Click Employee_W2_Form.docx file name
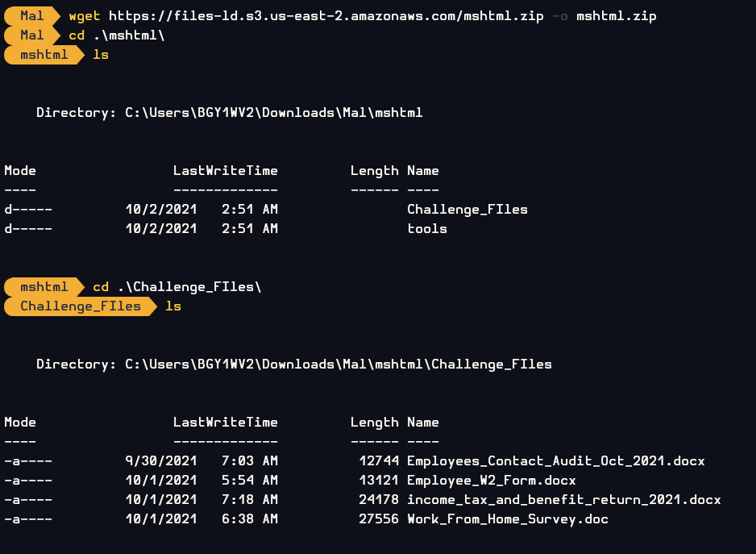This screenshot has width=756, height=554. pos(492,480)
